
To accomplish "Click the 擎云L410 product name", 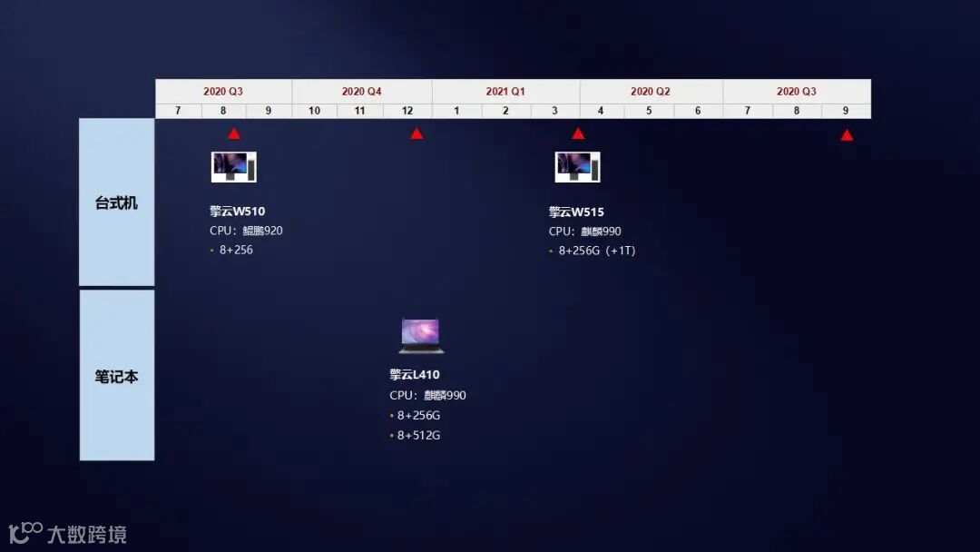I will click(415, 374).
